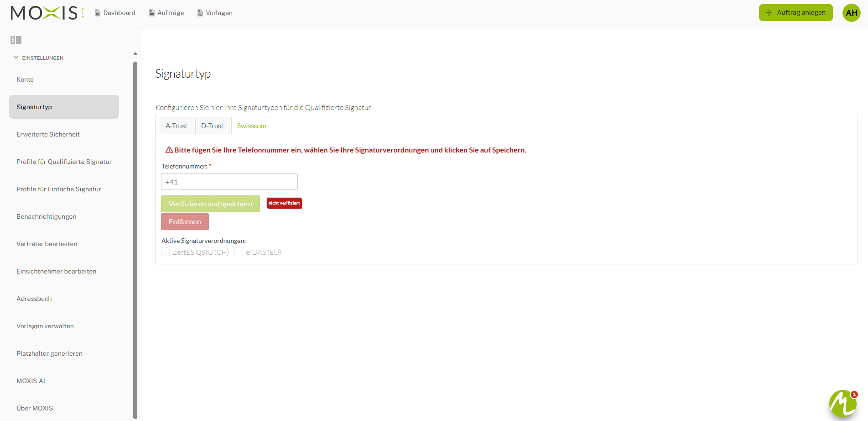Screen dimensions: 868x421
Task: Enable eIDAS (EU) checkbox
Action: [239, 252]
